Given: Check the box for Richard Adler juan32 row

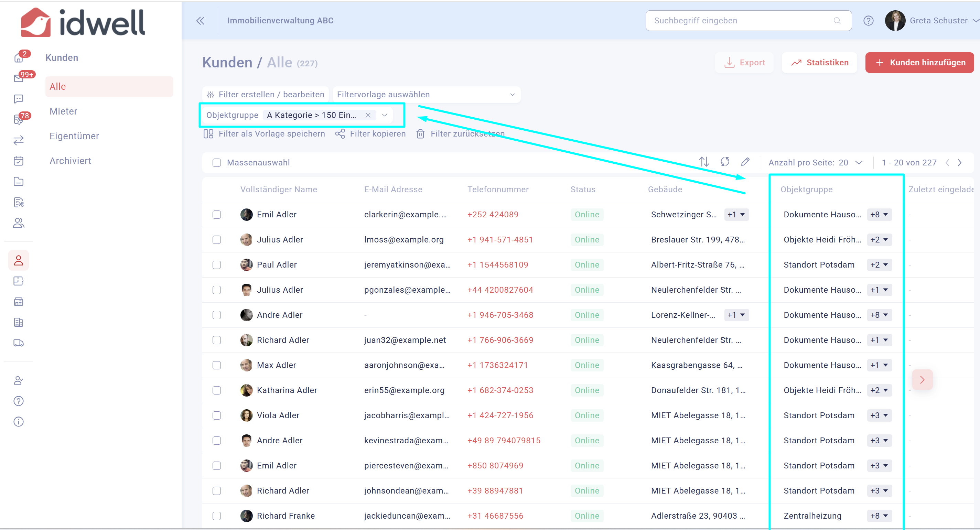Looking at the screenshot, I should (x=217, y=340).
